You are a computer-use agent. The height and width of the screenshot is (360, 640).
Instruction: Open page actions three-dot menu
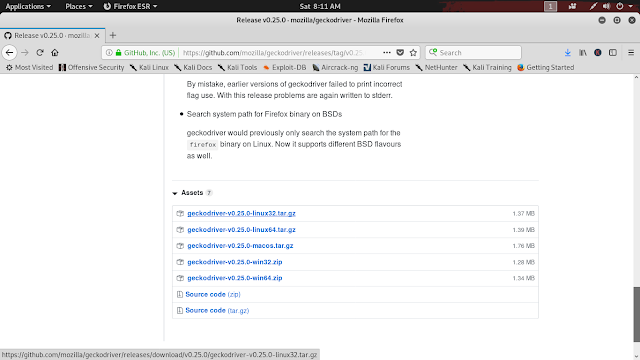pyautogui.click(x=387, y=53)
